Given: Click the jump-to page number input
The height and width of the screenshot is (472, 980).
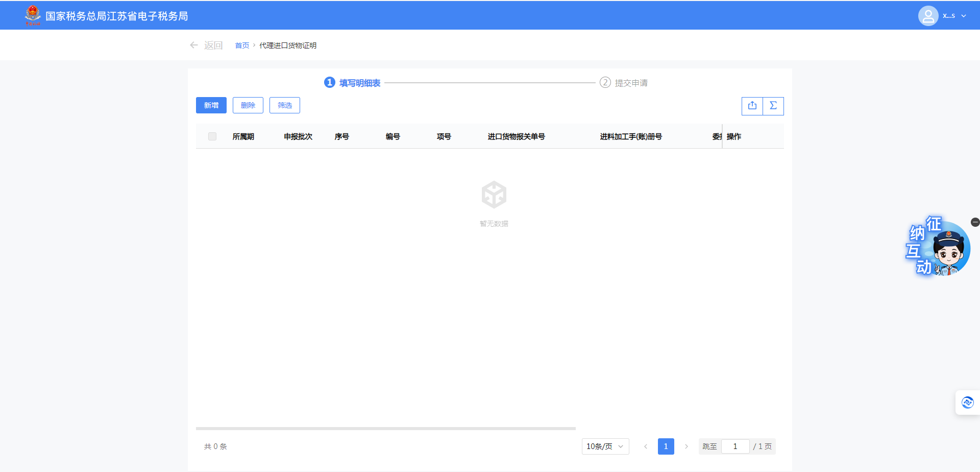Looking at the screenshot, I should (735, 446).
